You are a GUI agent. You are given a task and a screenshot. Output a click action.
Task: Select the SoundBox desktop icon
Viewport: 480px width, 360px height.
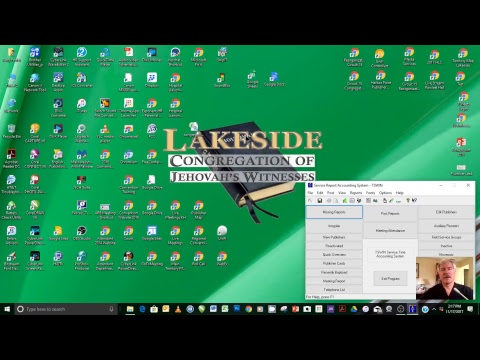222,80
